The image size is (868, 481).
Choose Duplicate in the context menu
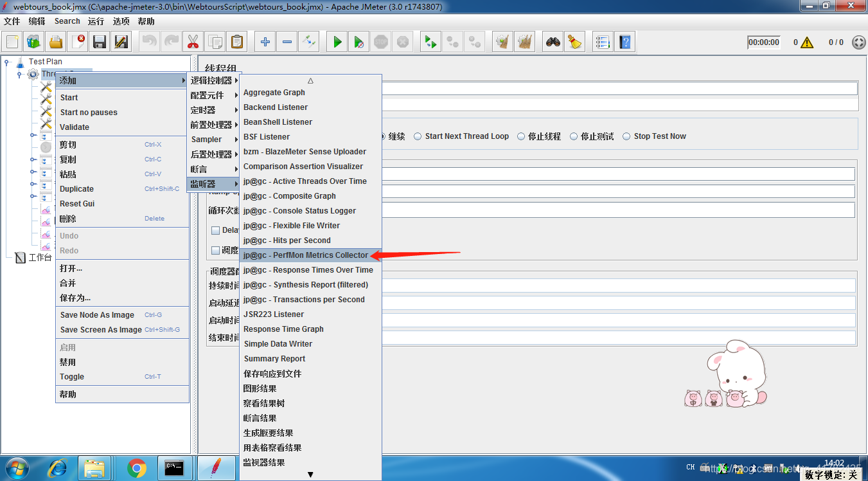[x=122, y=189]
